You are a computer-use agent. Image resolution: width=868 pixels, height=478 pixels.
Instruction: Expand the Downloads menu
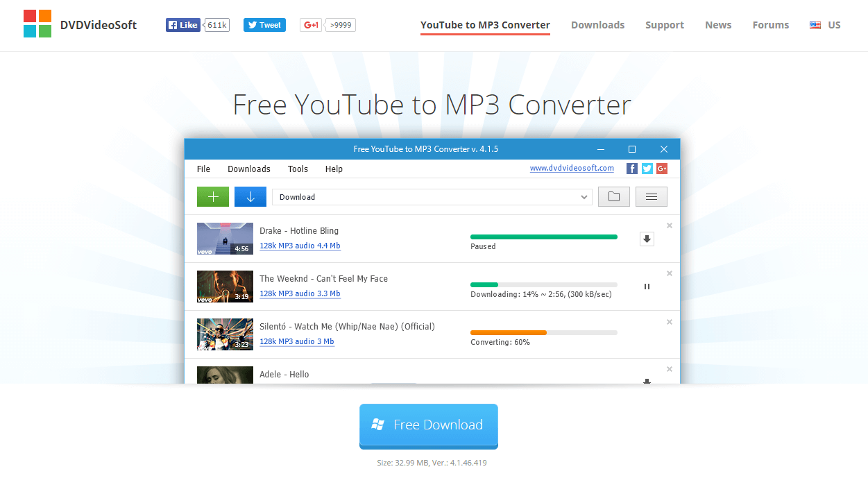(x=248, y=169)
